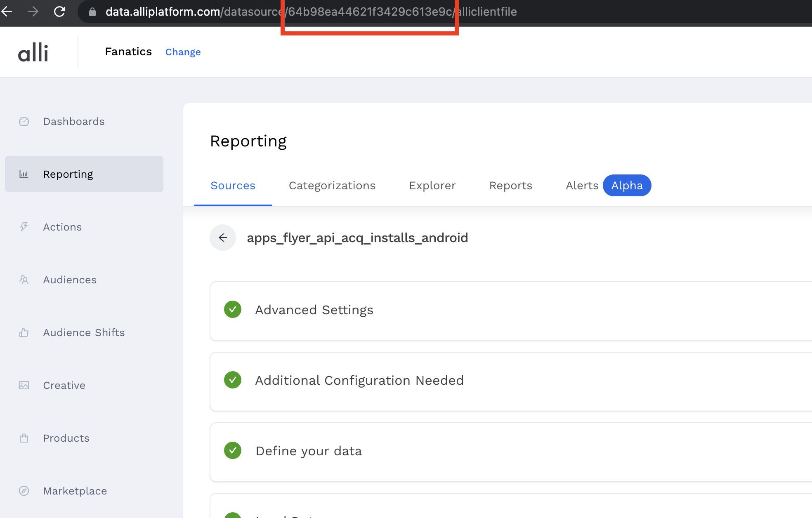Switch to the Categorizations tab
This screenshot has width=812, height=518.
[332, 186]
